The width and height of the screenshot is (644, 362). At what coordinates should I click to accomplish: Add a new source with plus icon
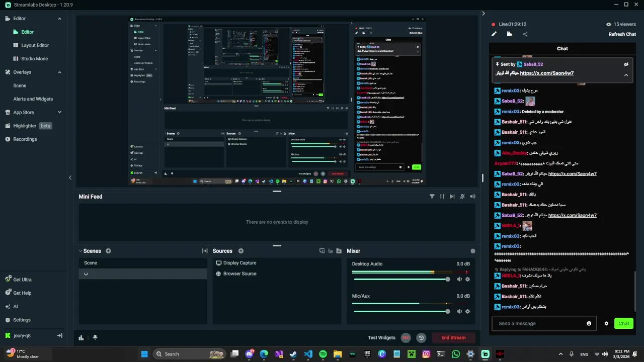(241, 251)
